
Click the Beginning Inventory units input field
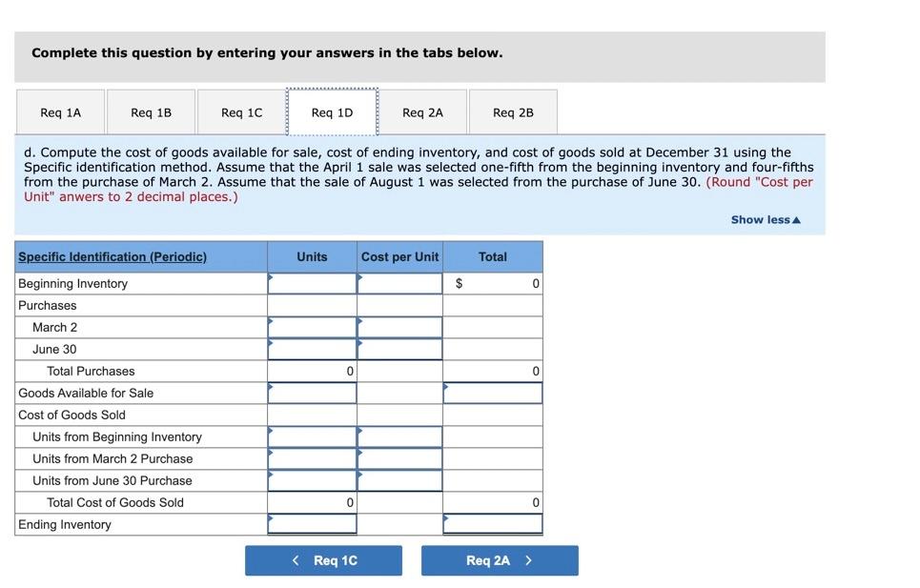pyautogui.click(x=310, y=283)
